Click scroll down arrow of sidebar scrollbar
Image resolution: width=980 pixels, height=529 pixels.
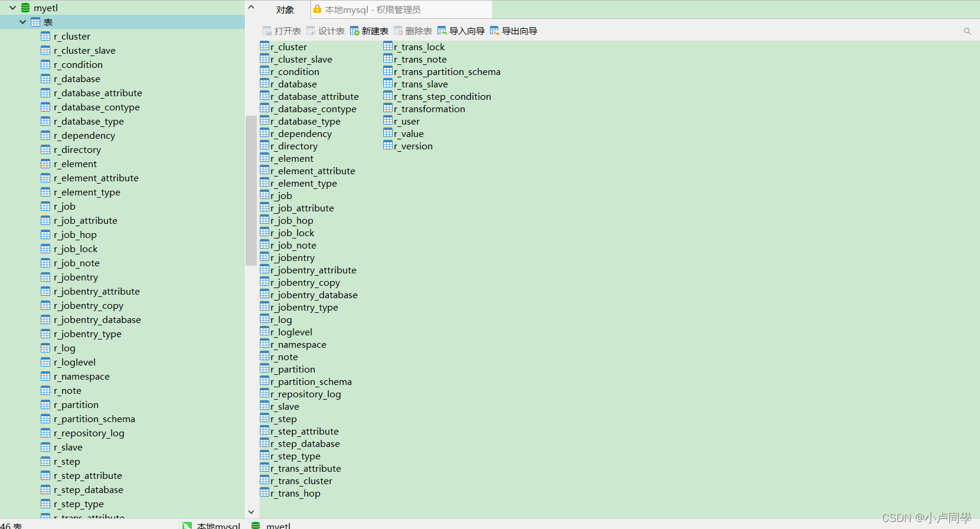coord(251,512)
